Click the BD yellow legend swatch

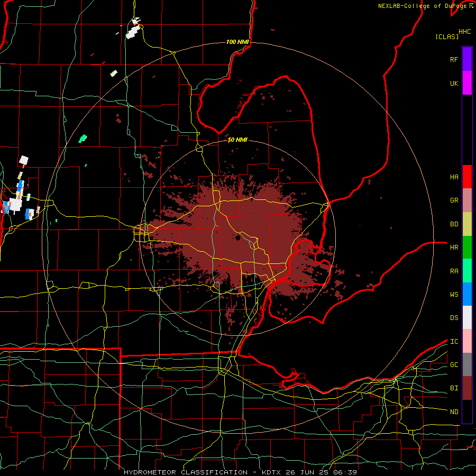467,224
